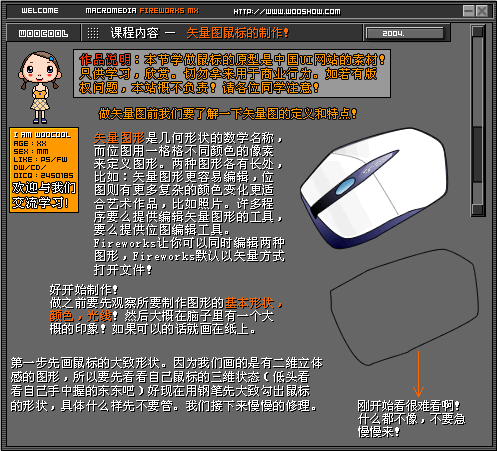Click the X close icon at top right

(x=481, y=11)
